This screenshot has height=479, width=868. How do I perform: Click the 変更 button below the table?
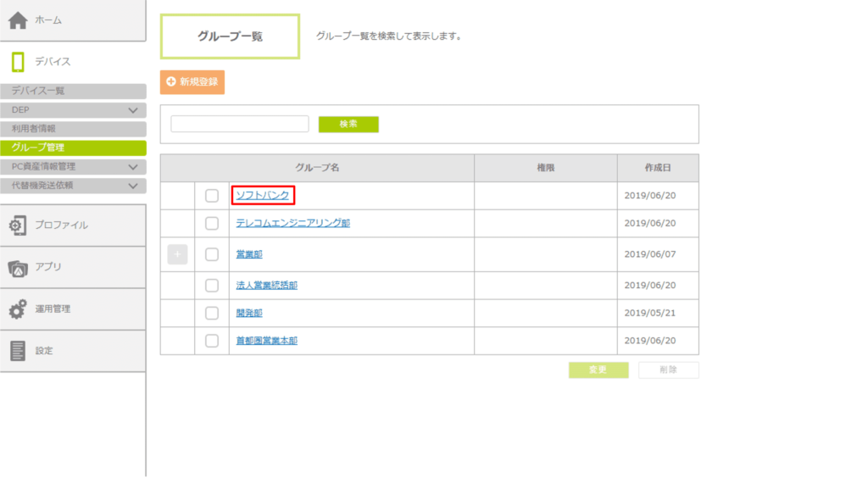click(x=598, y=370)
